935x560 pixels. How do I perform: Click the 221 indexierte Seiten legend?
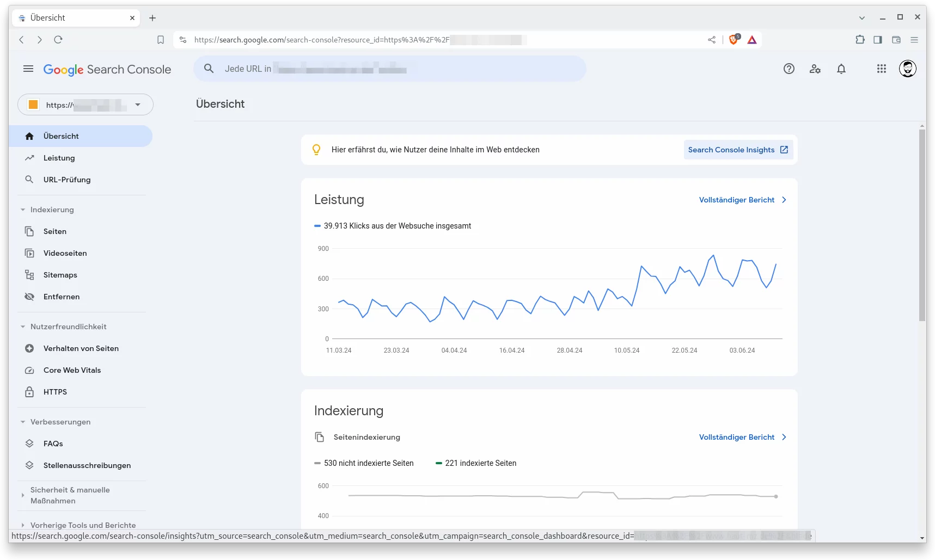point(476,463)
